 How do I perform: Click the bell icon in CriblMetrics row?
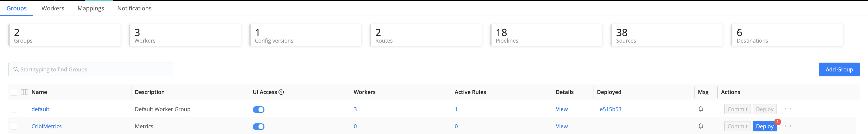click(701, 126)
